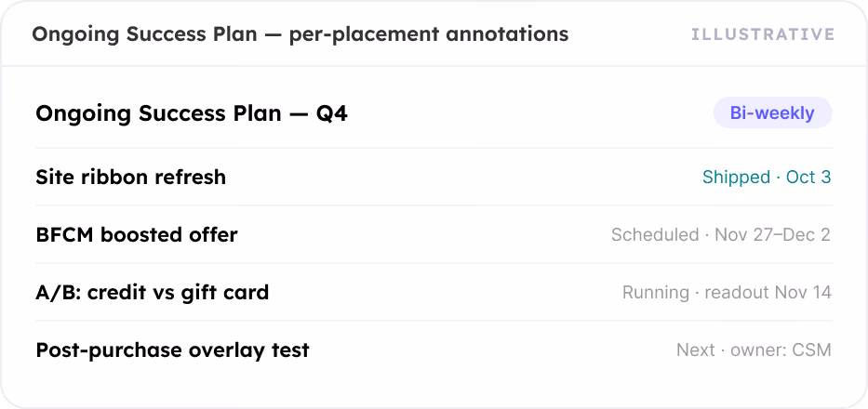The width and height of the screenshot is (868, 409).
Task: Click the Oct 3 date text
Action: [x=808, y=178]
